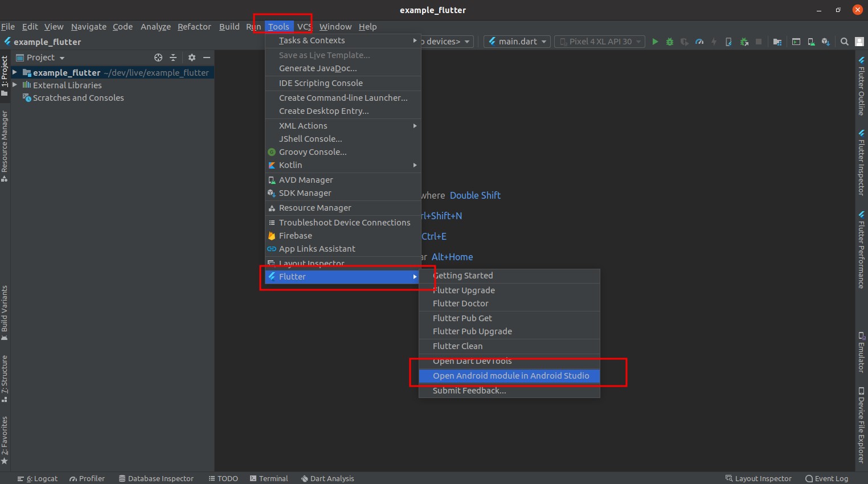Search everywhere with magnifier icon
Image resolution: width=868 pixels, height=484 pixels.
(845, 42)
